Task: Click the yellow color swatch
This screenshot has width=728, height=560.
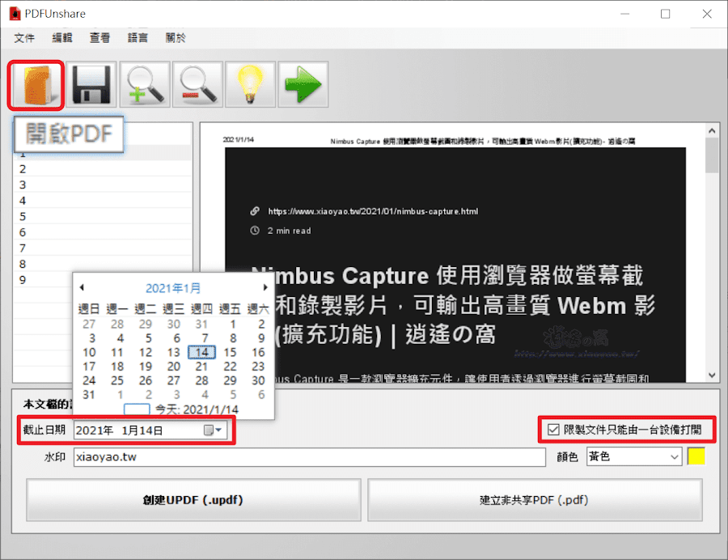Action: point(696,456)
